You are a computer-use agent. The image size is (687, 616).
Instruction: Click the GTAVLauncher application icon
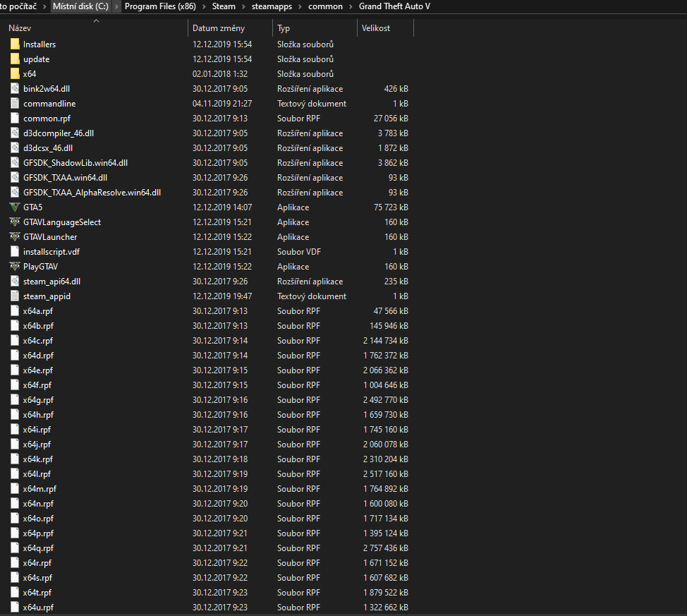15,237
